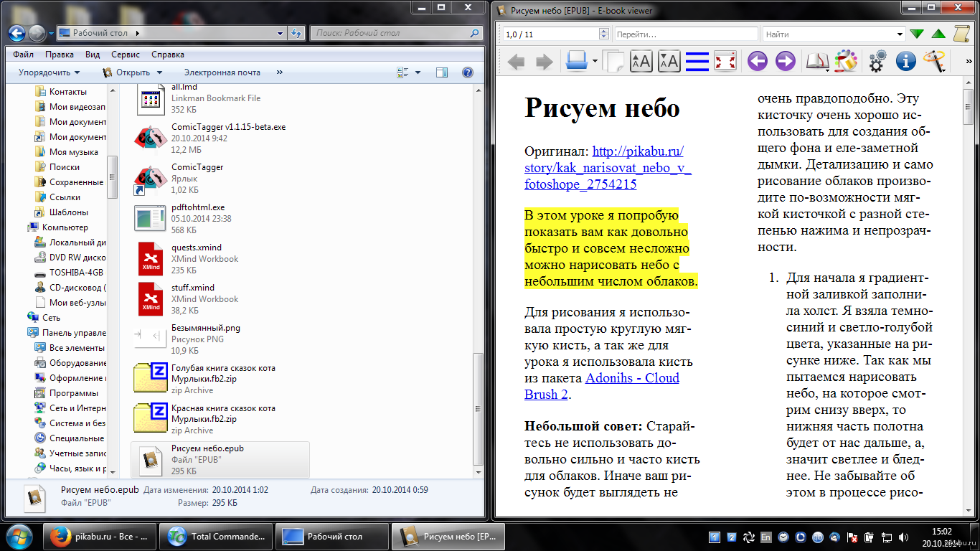980x551 pixels.
Task: Increase the font size in E-book viewer
Action: [641, 62]
